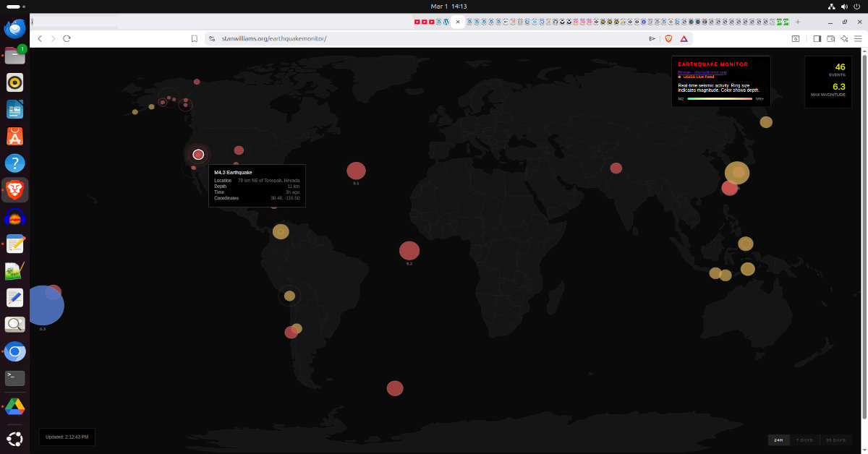The image size is (868, 454).
Task: Bookmark this page with bookmark icon
Action: point(194,38)
